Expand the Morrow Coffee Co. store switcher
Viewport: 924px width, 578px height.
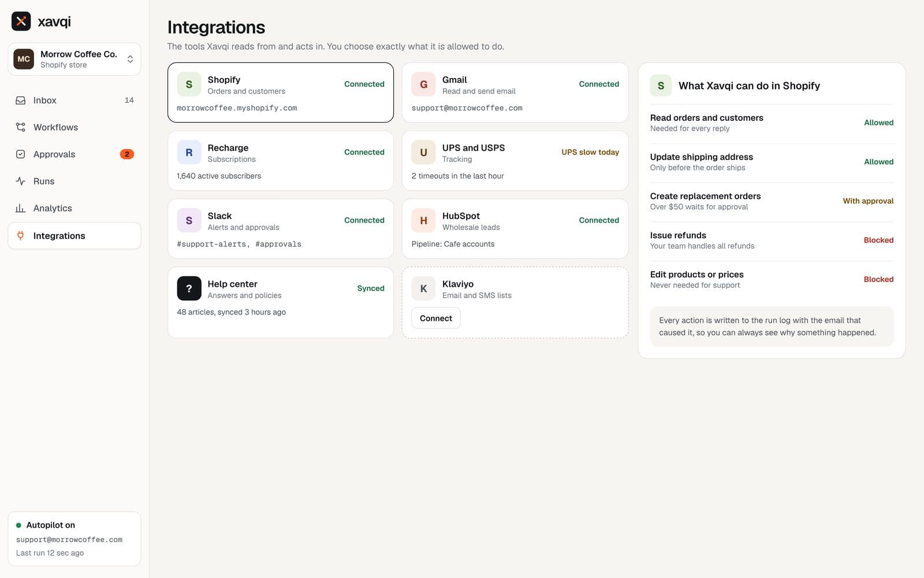pyautogui.click(x=74, y=59)
